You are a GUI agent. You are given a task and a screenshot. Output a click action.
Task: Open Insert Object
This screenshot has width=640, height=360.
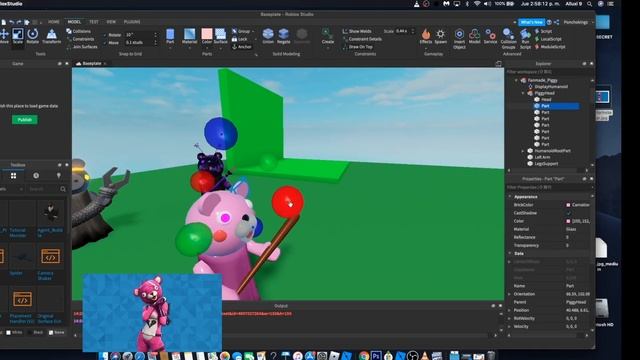[459, 38]
